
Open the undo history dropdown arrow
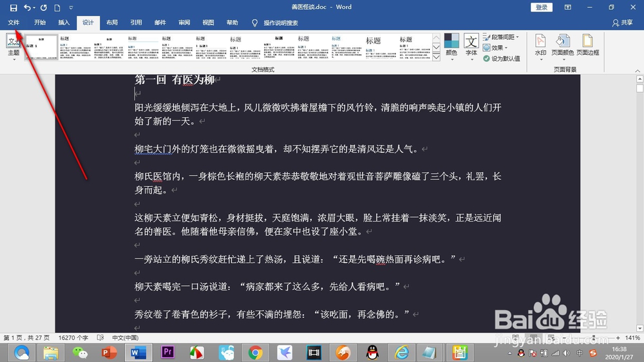tap(34, 7)
